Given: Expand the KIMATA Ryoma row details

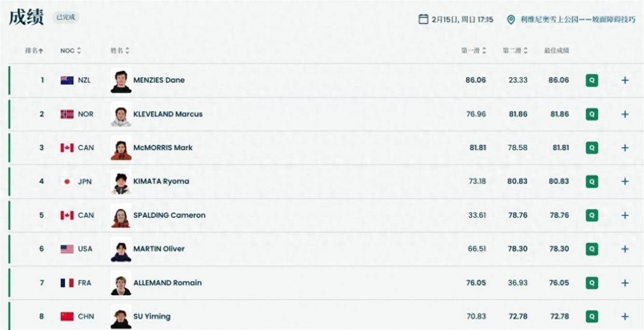Looking at the screenshot, I should [x=625, y=182].
